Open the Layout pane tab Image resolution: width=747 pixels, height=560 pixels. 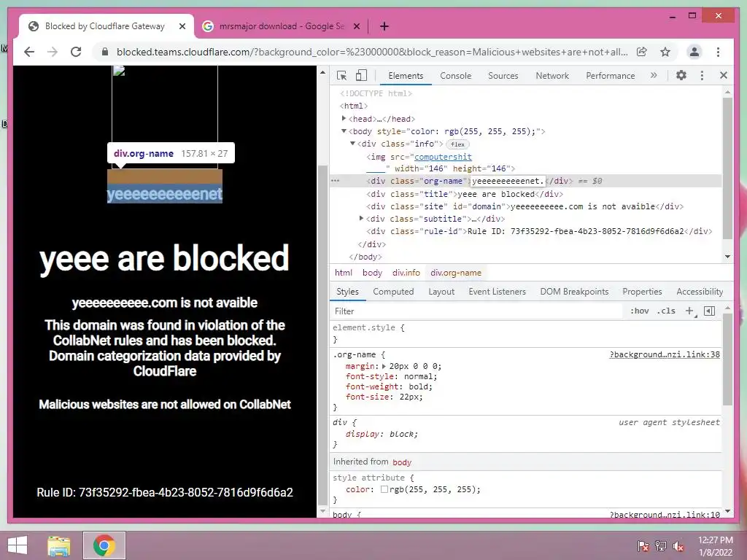441,292
